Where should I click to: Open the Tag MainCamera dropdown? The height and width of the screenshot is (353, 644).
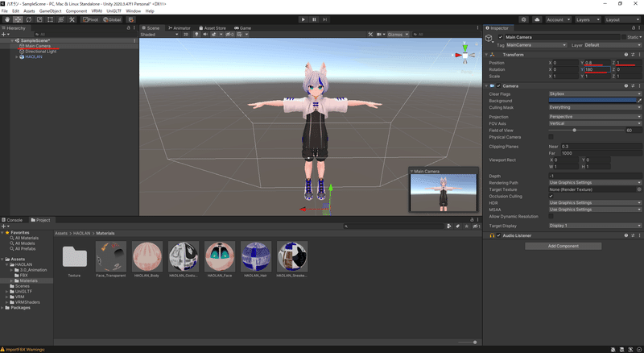tap(536, 45)
